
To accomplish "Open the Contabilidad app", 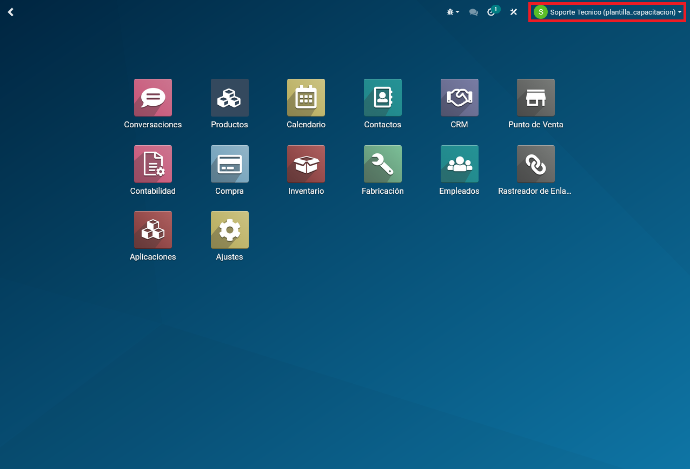I will 153,164.
